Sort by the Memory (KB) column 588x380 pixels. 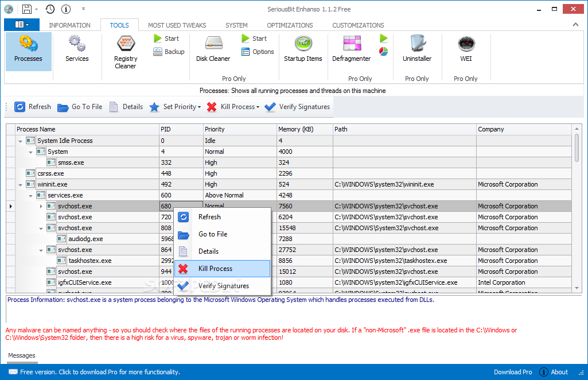coord(305,129)
